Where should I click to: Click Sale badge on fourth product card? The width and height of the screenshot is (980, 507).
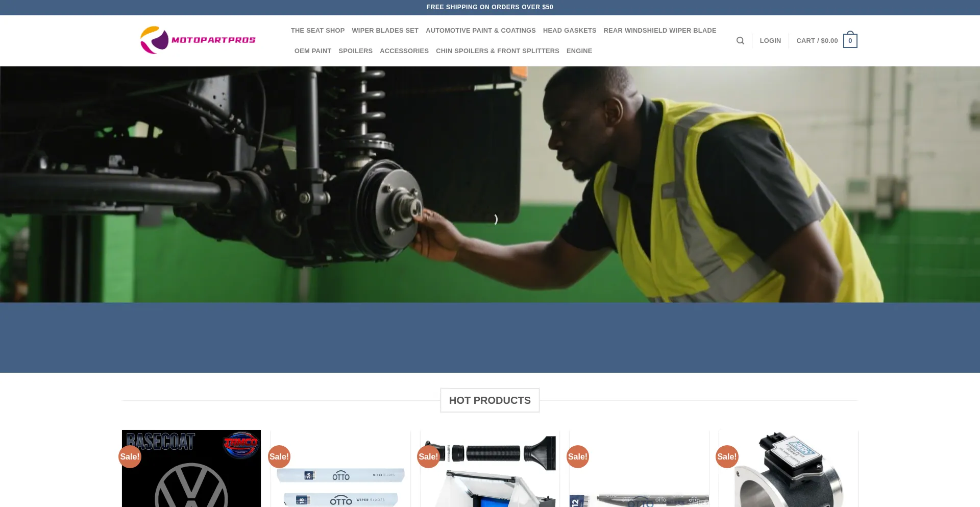[x=578, y=456]
